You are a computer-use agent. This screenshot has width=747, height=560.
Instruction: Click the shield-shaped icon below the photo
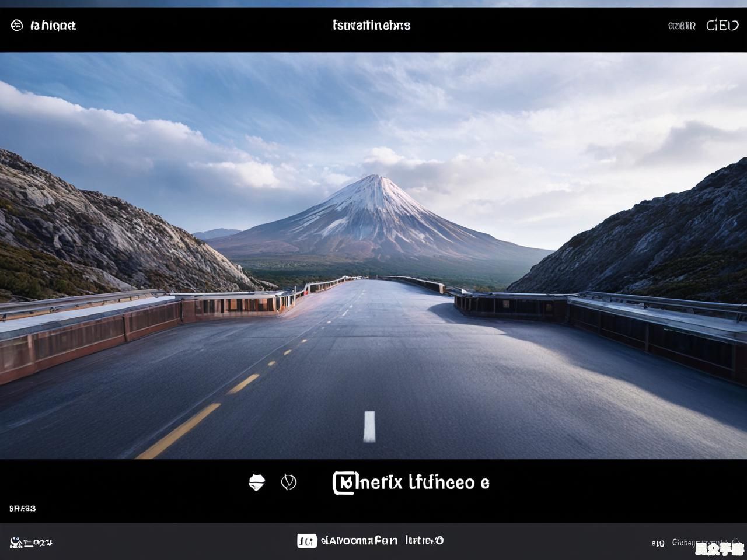257,482
